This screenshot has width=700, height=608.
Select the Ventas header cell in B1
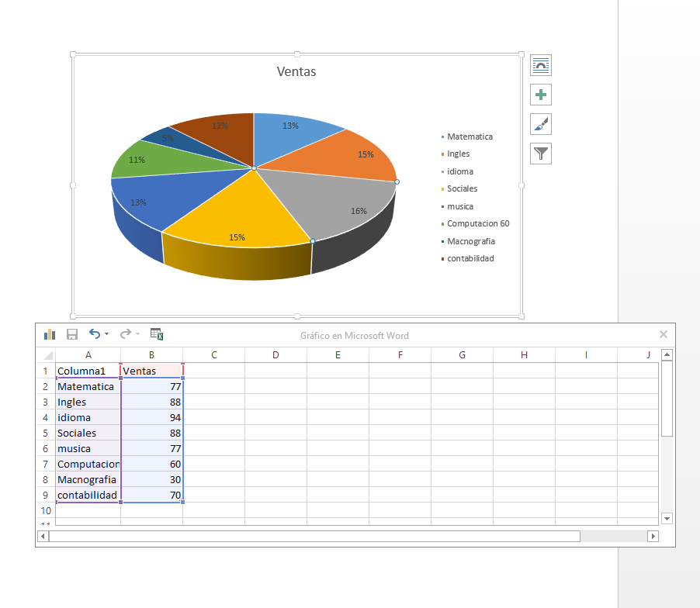[152, 371]
